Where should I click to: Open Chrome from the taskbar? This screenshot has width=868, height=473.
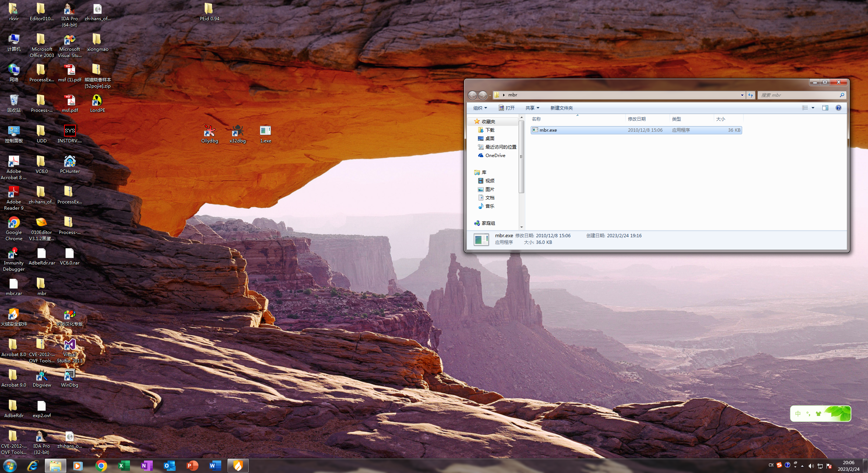[x=101, y=466]
